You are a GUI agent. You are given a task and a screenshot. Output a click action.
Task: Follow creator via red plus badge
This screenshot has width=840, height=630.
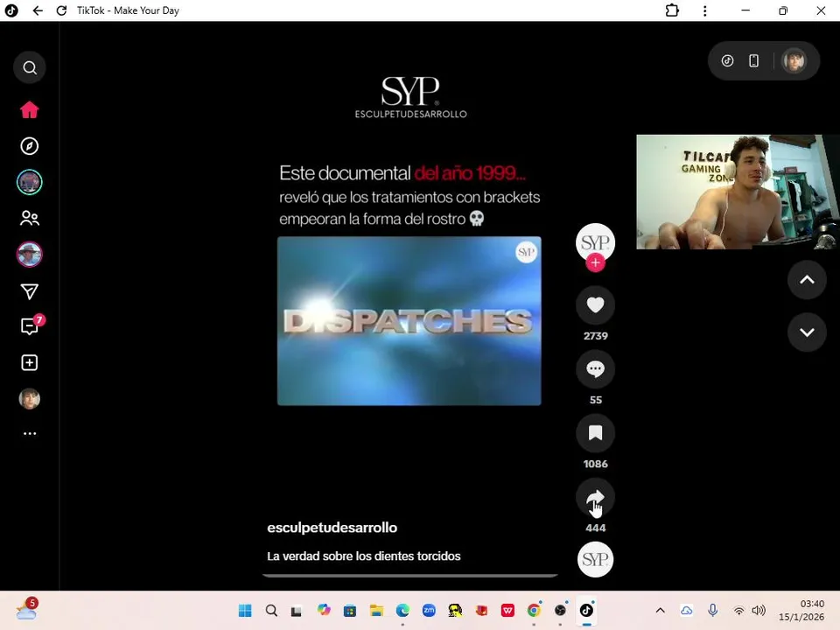pos(595,262)
